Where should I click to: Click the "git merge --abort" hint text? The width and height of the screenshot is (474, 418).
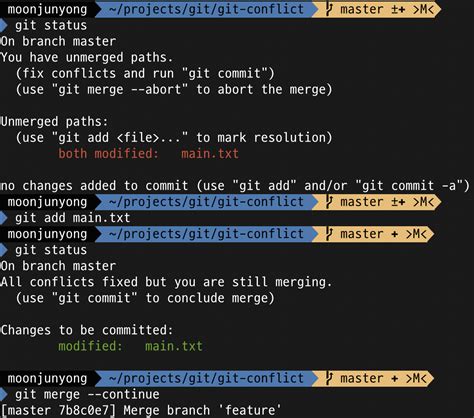click(119, 89)
